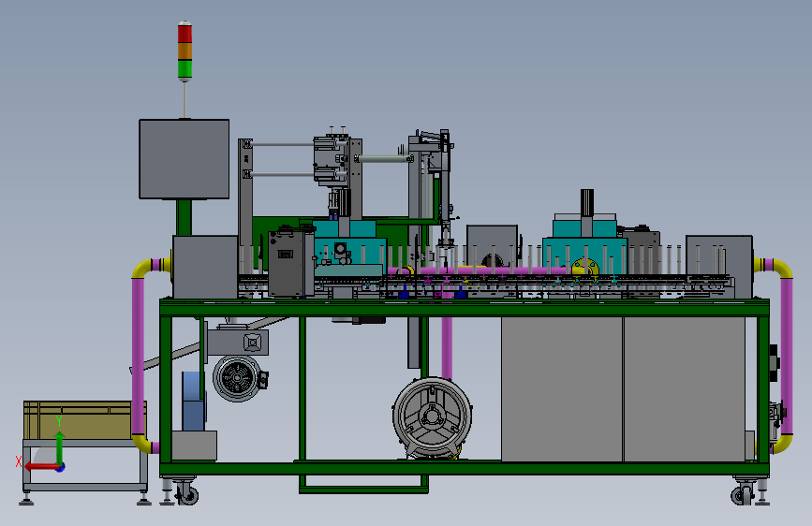The width and height of the screenshot is (812, 526).
Task: Select the caster wheel at the bottom right
Action: tap(743, 494)
